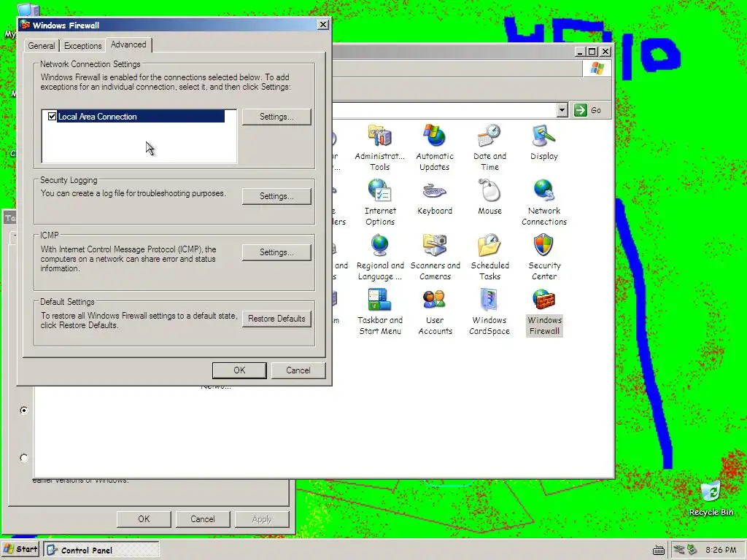The height and width of the screenshot is (560, 747).
Task: Open User Accounts icon
Action: 435,311
